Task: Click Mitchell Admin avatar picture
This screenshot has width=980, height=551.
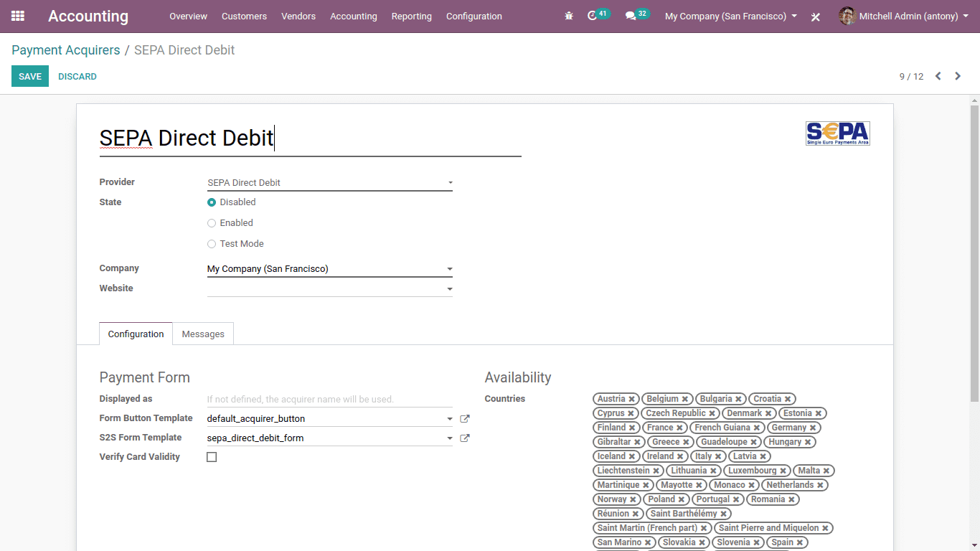Action: point(847,16)
